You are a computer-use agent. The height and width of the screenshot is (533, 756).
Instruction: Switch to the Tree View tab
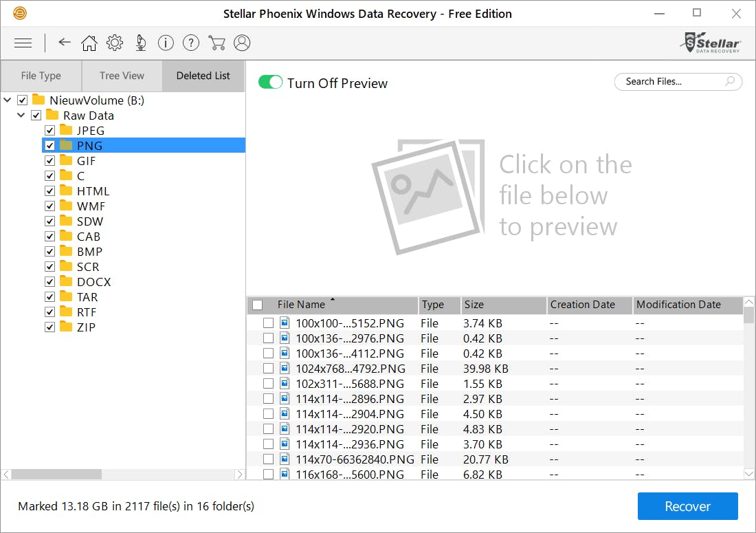122,76
